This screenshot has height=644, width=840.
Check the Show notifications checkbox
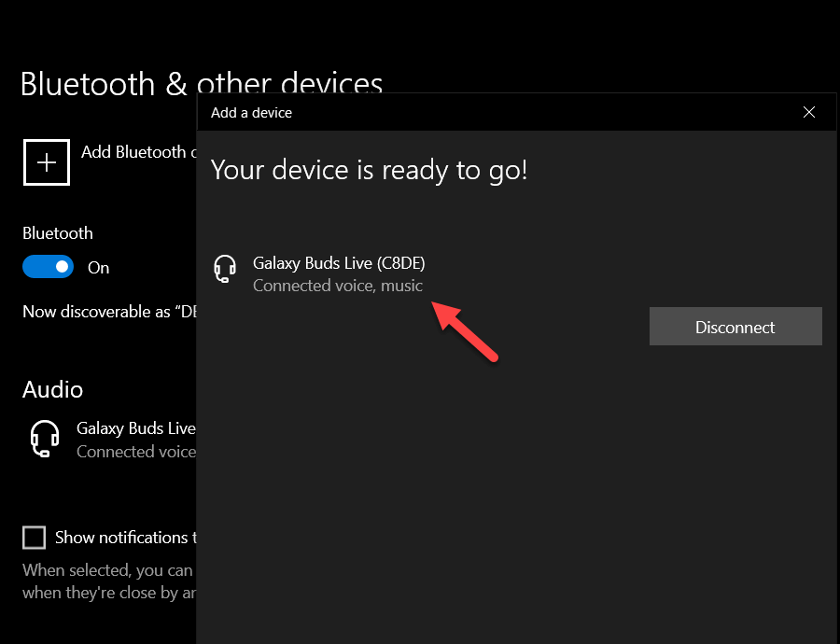[34, 537]
